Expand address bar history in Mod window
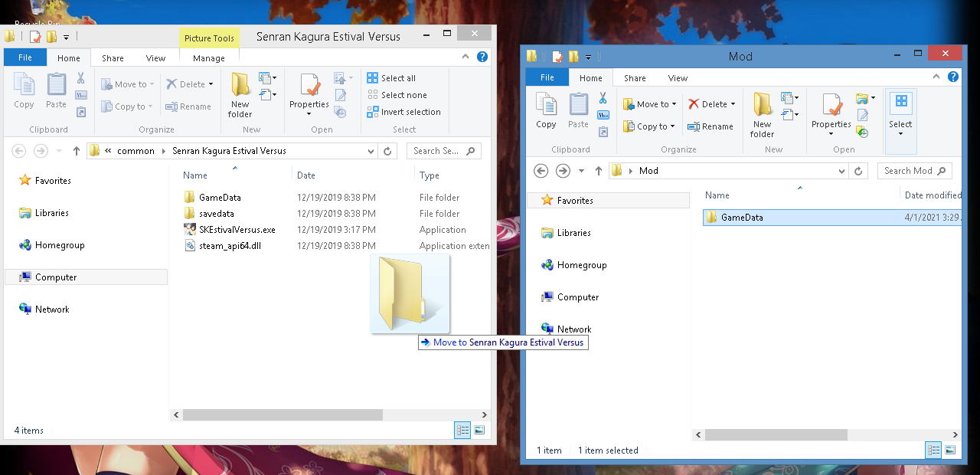Screen dimensions: 980x475 coord(841,171)
